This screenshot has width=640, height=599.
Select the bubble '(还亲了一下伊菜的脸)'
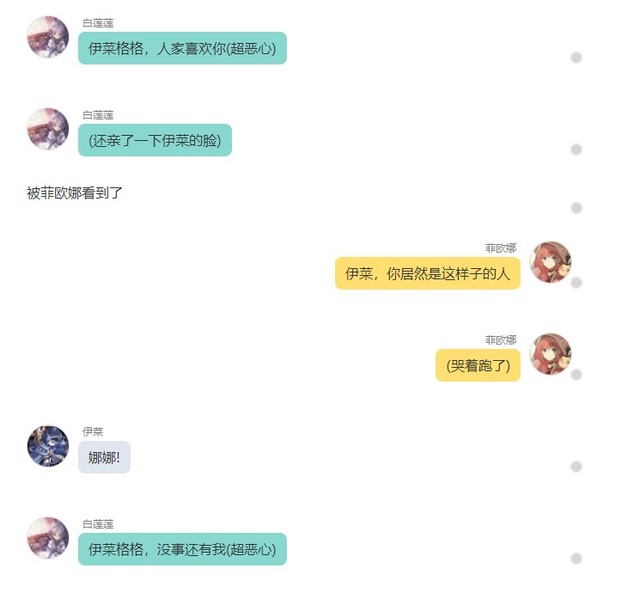[155, 140]
